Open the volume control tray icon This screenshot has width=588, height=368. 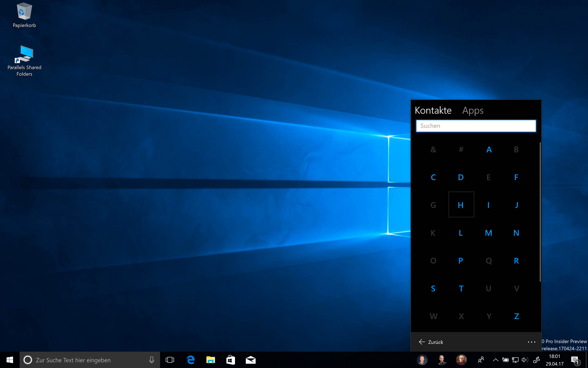(525, 360)
